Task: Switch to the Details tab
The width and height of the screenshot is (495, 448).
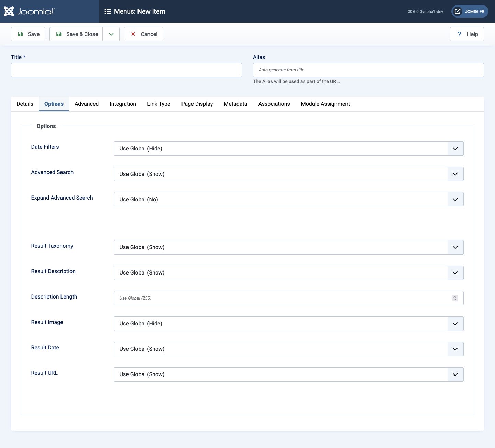Action: [x=25, y=104]
